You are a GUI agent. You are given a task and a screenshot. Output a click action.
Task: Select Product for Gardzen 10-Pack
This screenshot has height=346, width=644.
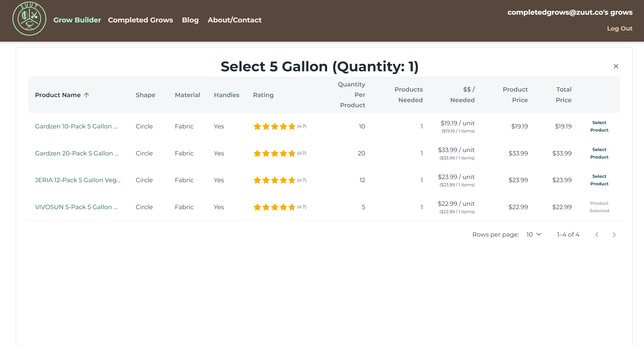coord(599,126)
